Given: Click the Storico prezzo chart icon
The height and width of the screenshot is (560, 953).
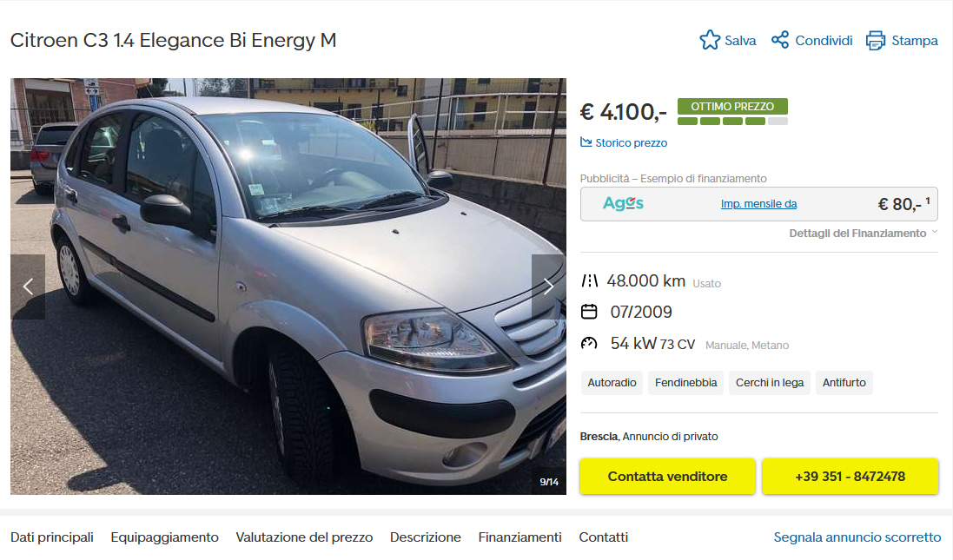Looking at the screenshot, I should [586, 142].
